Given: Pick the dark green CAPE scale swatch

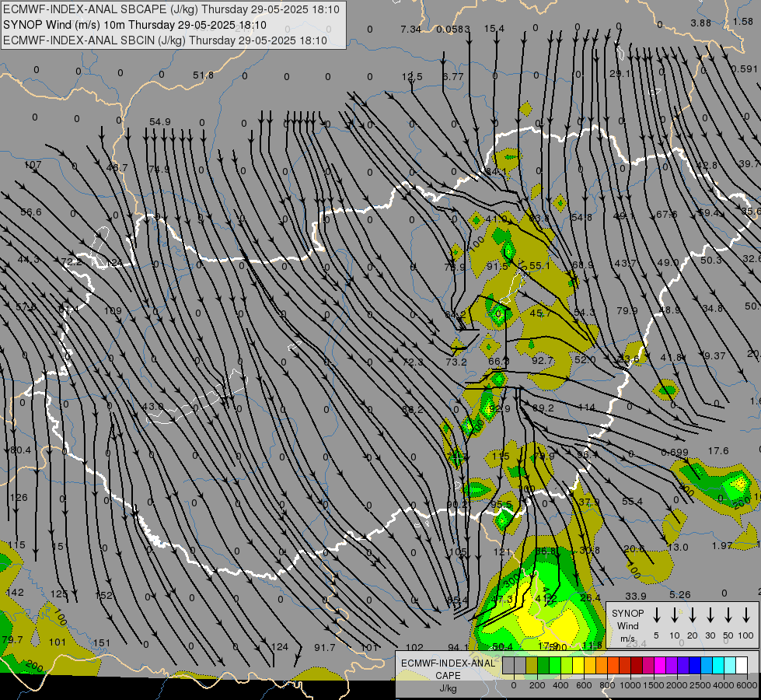Looking at the screenshot, I should pos(543,666).
